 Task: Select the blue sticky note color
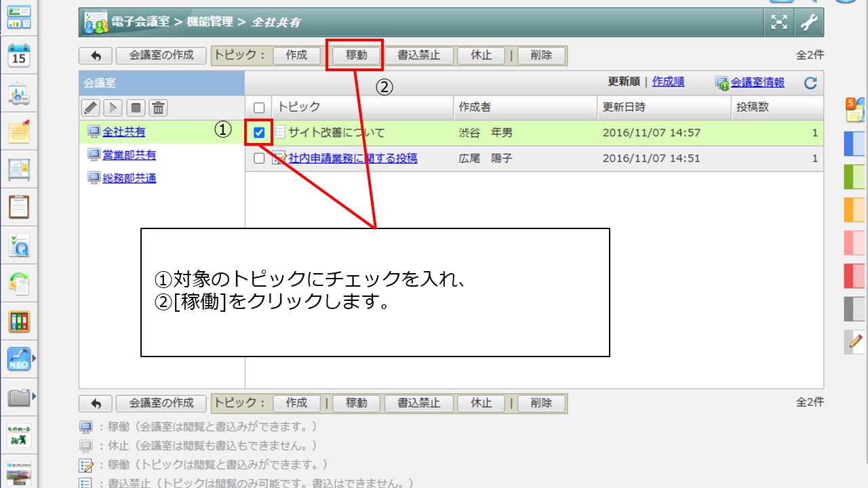coord(855,144)
